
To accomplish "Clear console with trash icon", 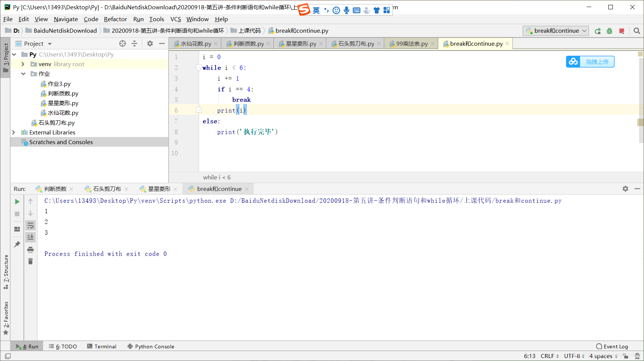I will click(x=30, y=261).
